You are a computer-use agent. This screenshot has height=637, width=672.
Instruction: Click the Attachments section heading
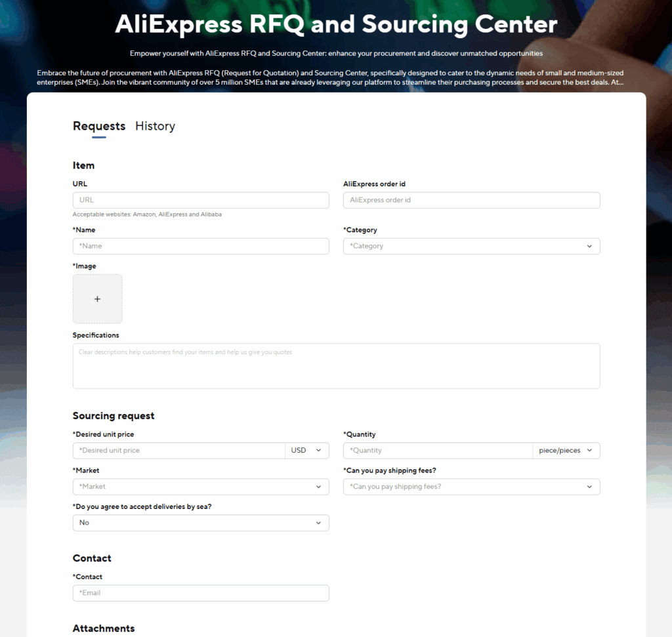coord(104,628)
